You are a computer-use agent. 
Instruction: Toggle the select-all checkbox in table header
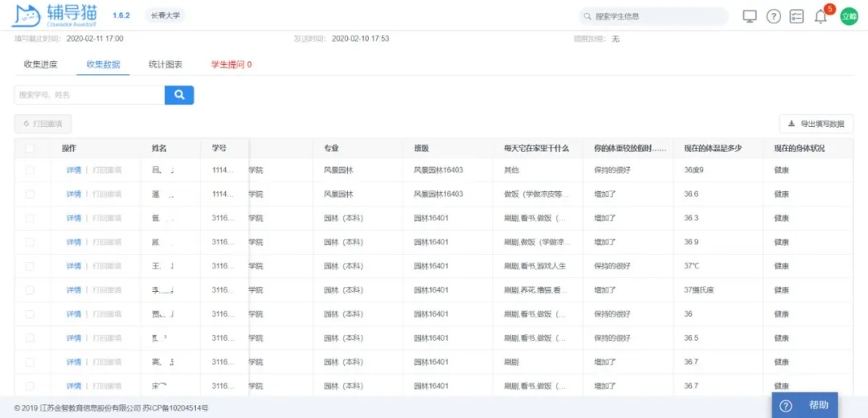pos(30,149)
